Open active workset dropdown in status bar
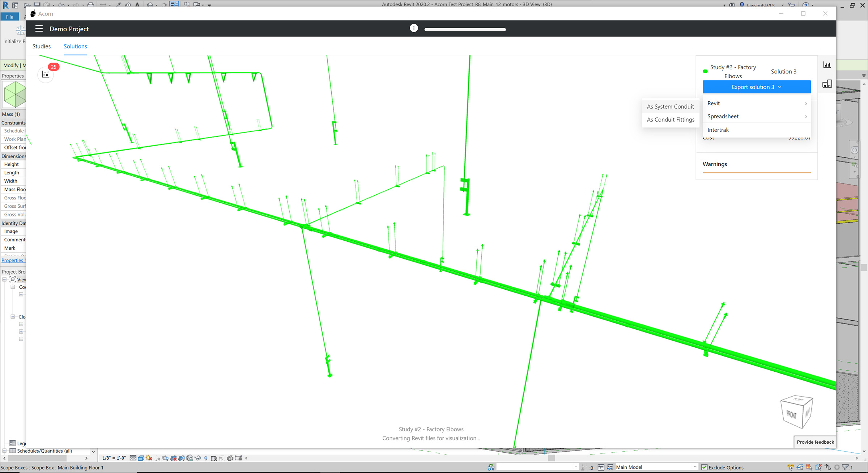Screen dimensions: 868x473 pos(537,467)
